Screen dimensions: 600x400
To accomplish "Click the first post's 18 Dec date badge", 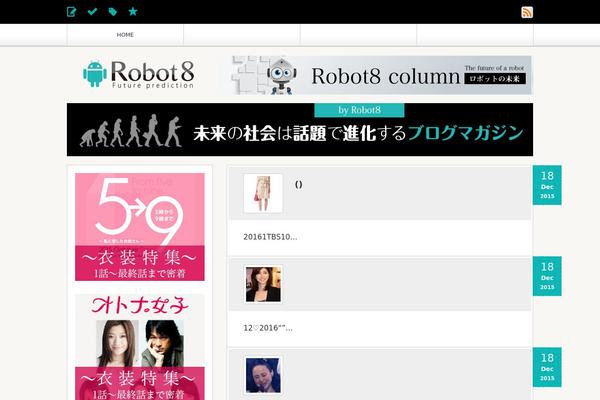I will coord(547,185).
